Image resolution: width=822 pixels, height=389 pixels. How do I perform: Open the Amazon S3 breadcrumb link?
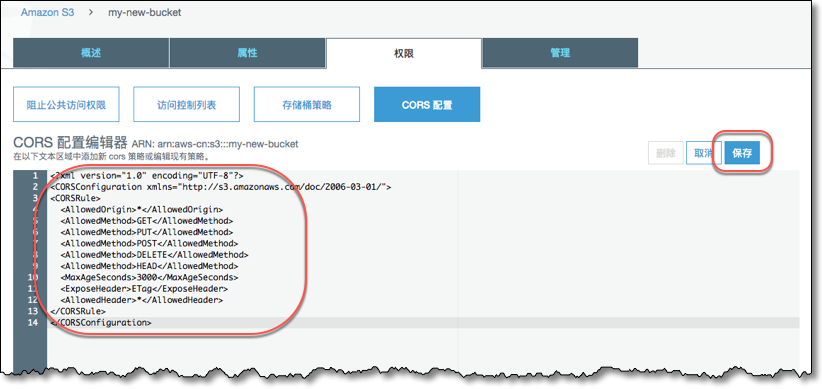click(x=47, y=13)
